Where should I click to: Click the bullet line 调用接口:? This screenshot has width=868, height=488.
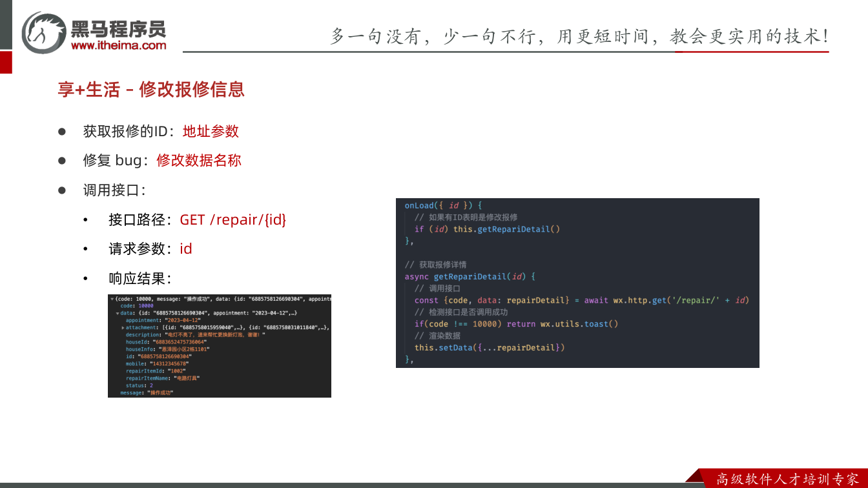click(114, 190)
